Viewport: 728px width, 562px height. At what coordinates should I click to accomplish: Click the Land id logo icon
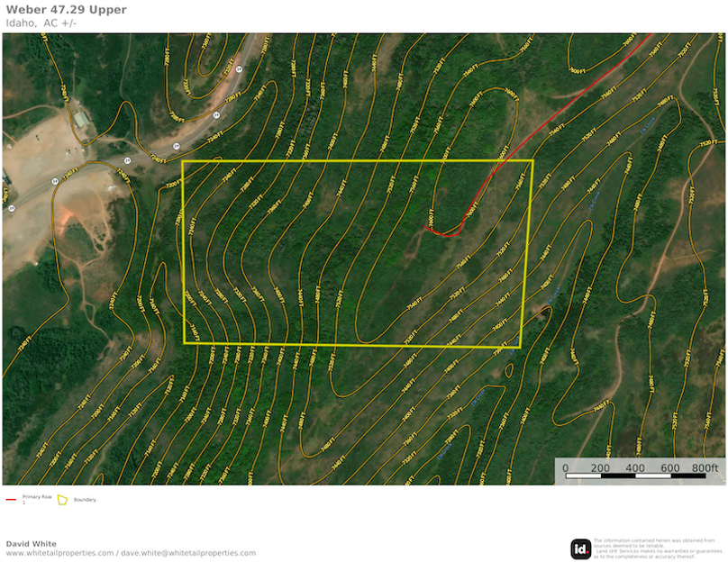580,549
